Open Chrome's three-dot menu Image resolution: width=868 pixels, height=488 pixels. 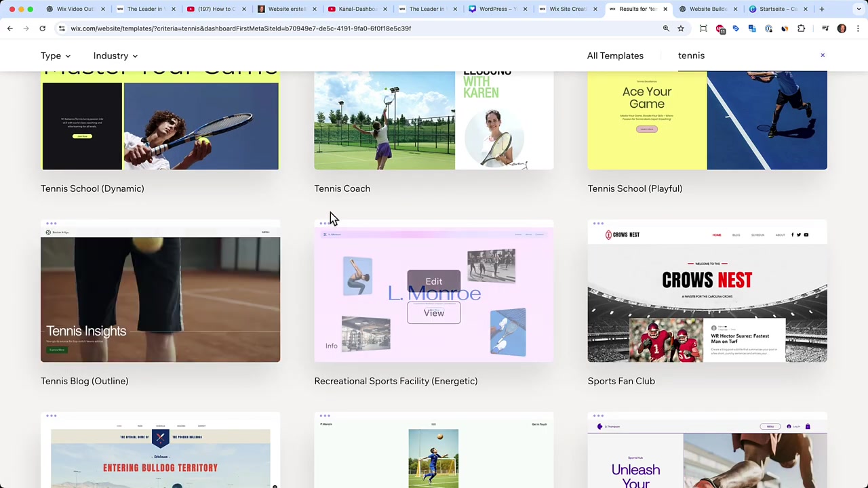tap(858, 28)
